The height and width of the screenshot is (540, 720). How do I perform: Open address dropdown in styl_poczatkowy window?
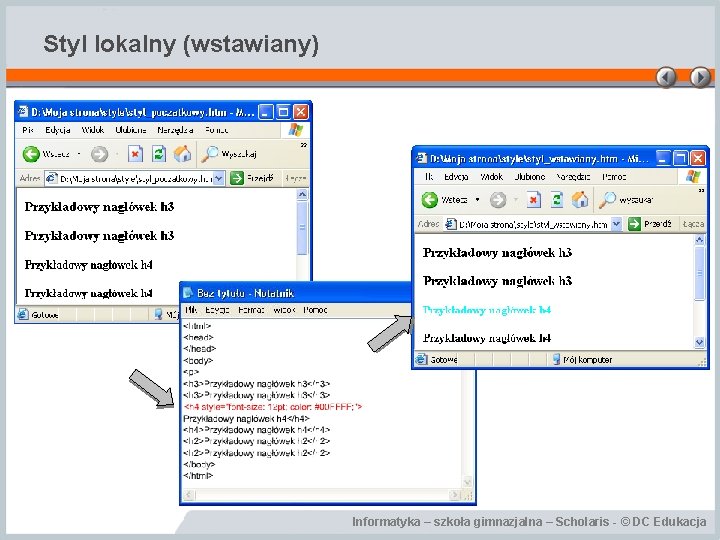point(219,178)
